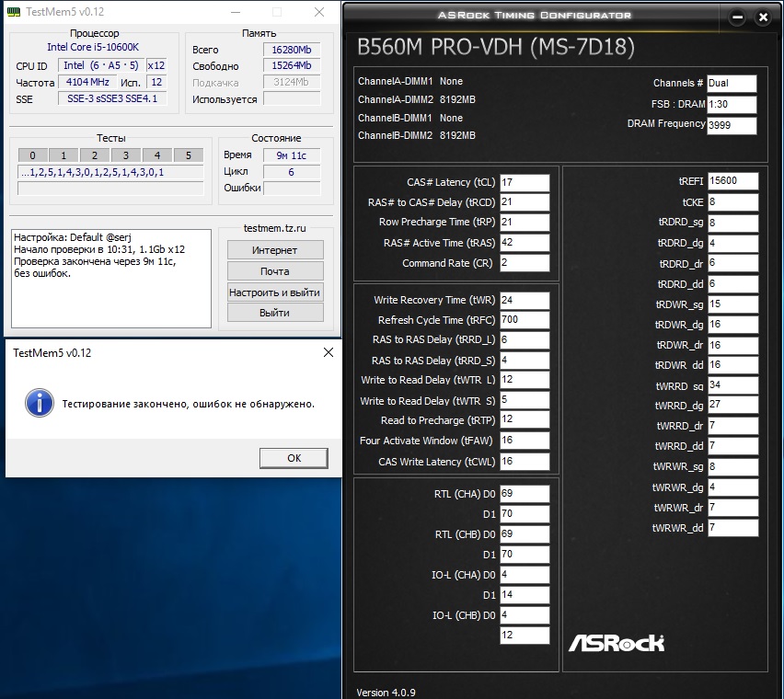The width and height of the screenshot is (784, 699).
Task: Click the RTL (CHA) D0 field
Action: point(525,494)
